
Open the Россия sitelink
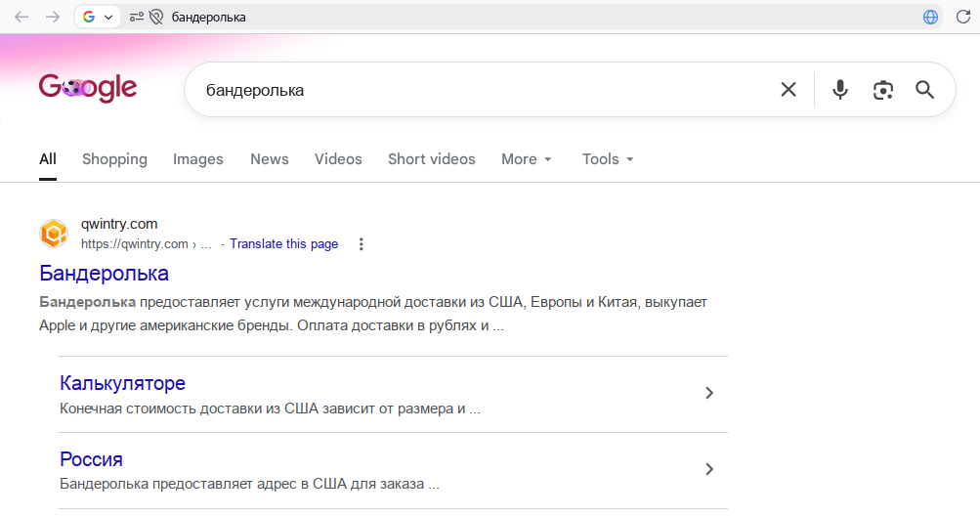(x=91, y=459)
